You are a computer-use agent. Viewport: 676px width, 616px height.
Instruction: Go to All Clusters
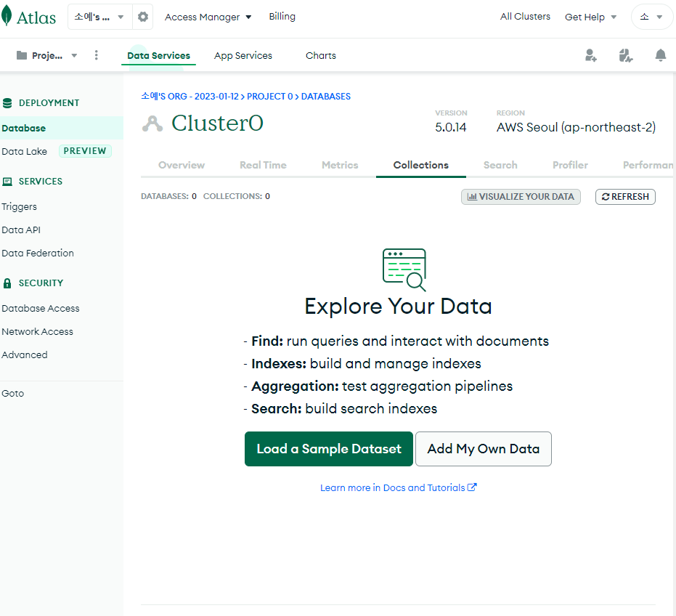525,17
